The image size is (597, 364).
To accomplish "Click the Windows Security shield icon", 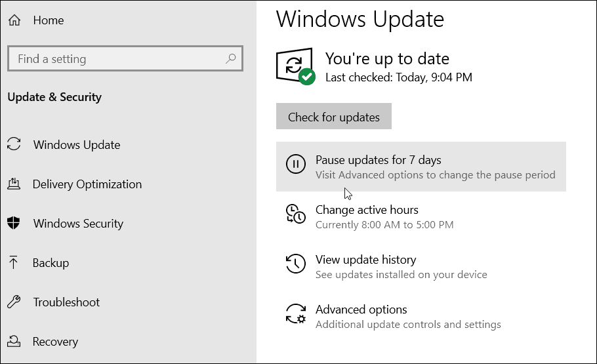I will tap(14, 223).
